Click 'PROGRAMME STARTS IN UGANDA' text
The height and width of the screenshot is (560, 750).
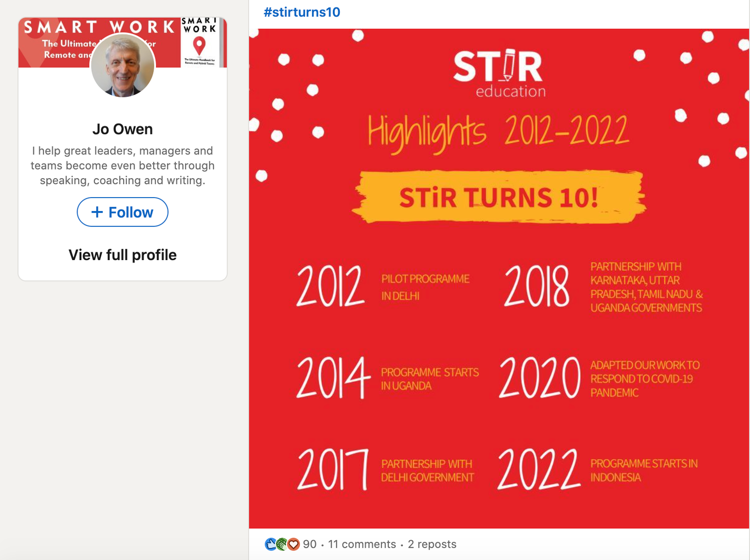coord(430,379)
